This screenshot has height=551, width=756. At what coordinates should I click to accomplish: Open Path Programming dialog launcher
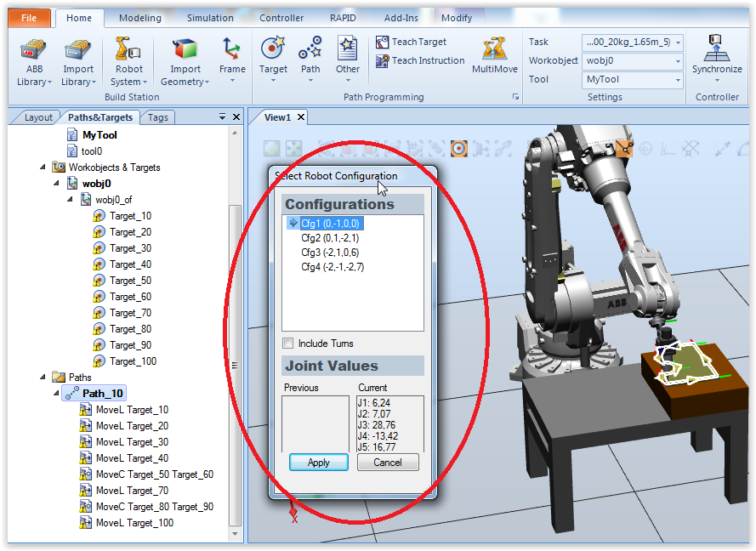[x=515, y=97]
